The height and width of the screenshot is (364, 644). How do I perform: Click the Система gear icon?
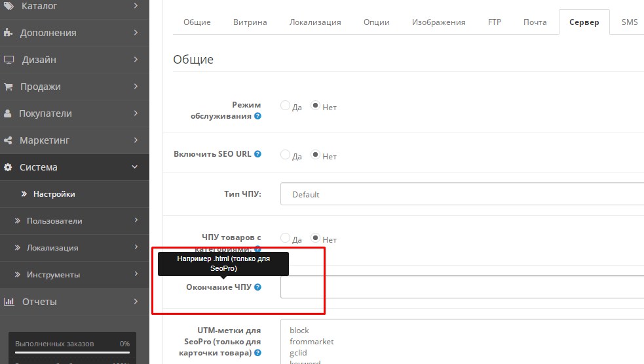point(8,167)
